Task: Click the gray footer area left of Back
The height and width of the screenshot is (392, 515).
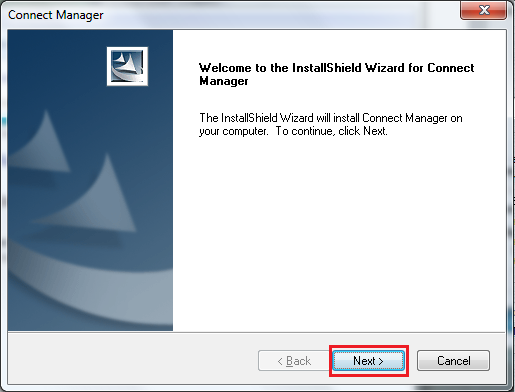Action: (133, 358)
